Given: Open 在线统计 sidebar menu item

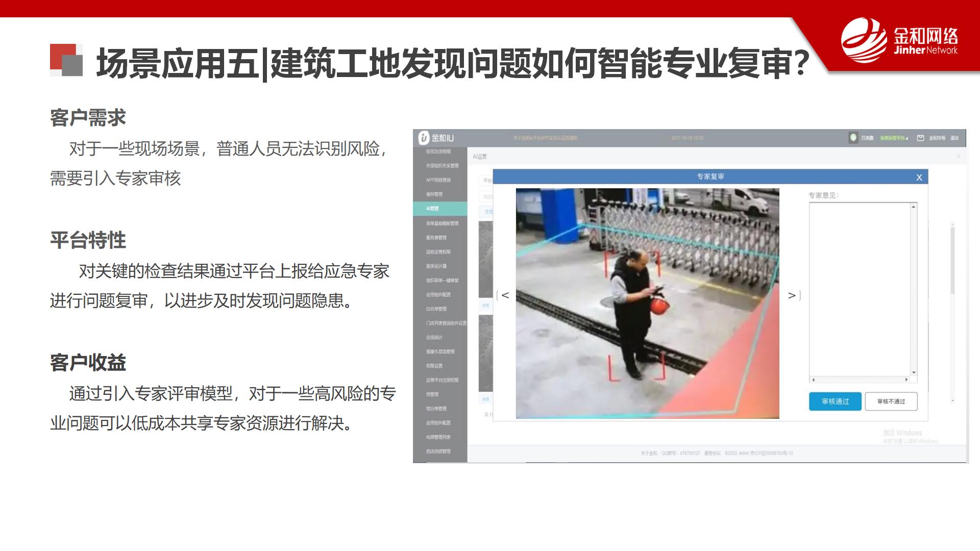Looking at the screenshot, I should pos(434,337).
